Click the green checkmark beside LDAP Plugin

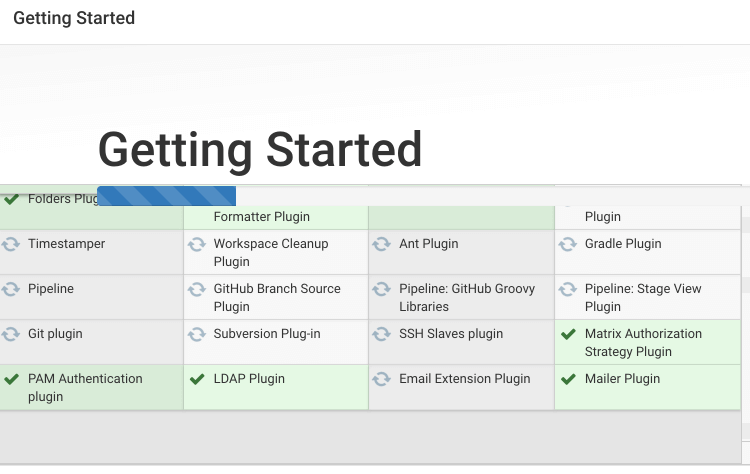197,379
